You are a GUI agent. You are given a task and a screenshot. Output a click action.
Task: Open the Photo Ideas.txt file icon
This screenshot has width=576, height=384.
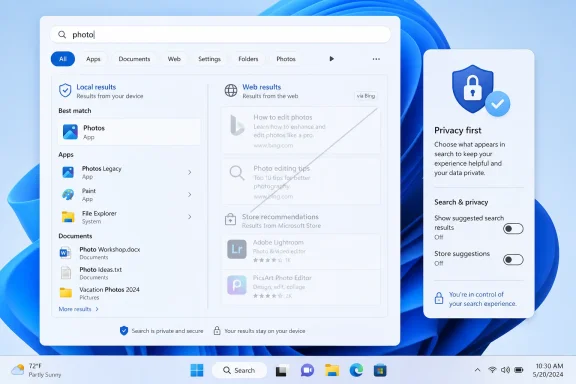[x=66, y=273]
